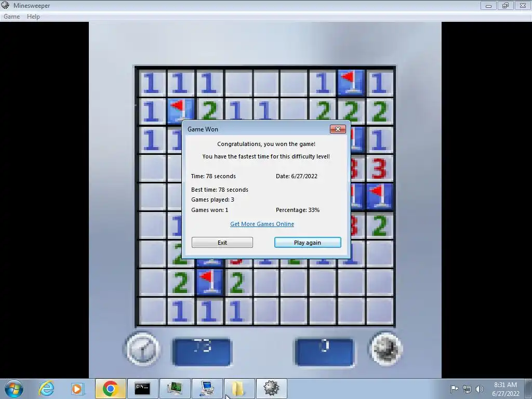Open the Help menu
The image size is (532, 399).
pyautogui.click(x=33, y=16)
